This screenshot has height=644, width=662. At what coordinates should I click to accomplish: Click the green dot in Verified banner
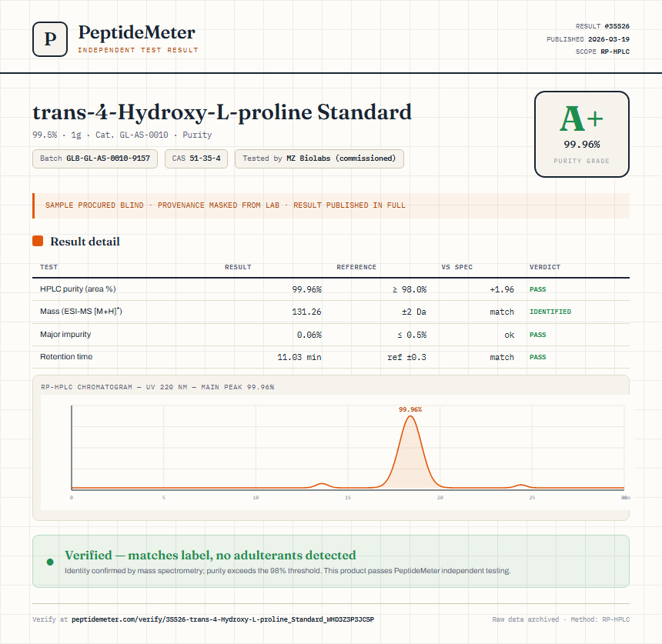point(50,562)
